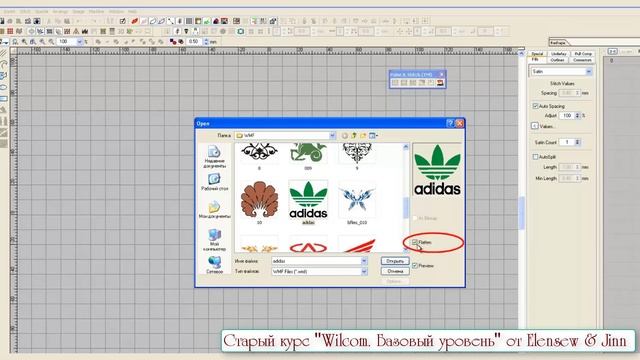Adjust the Satin Count stepper
Screen dimensions: 640x360
(577, 142)
